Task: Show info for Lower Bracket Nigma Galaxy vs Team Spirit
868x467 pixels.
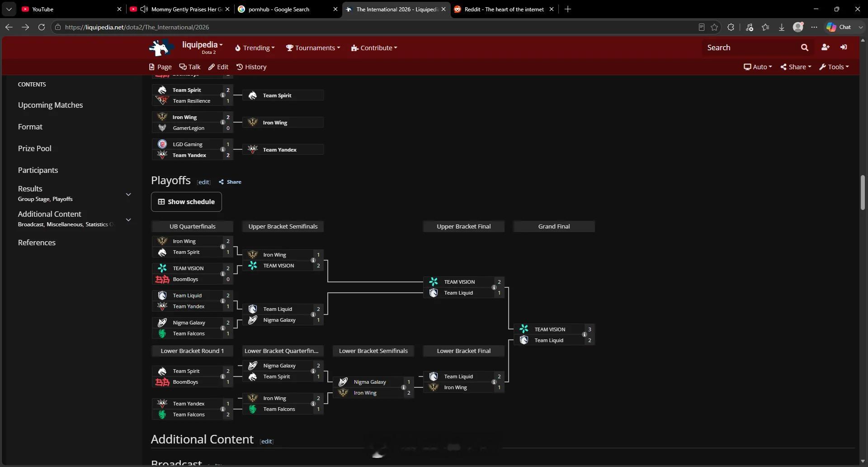Action: click(x=313, y=371)
